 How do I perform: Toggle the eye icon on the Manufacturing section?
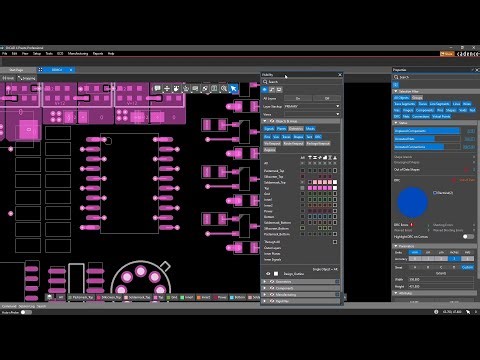[x=272, y=295]
